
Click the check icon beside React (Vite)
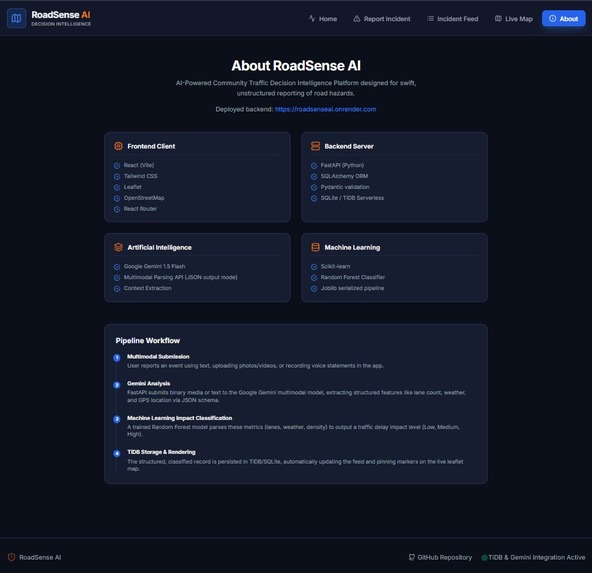tap(117, 165)
